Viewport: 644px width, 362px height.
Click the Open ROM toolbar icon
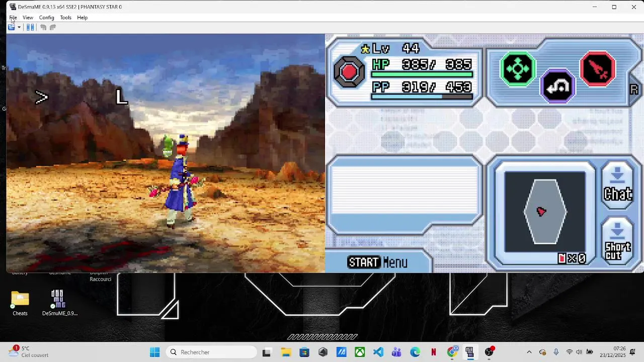click(11, 27)
